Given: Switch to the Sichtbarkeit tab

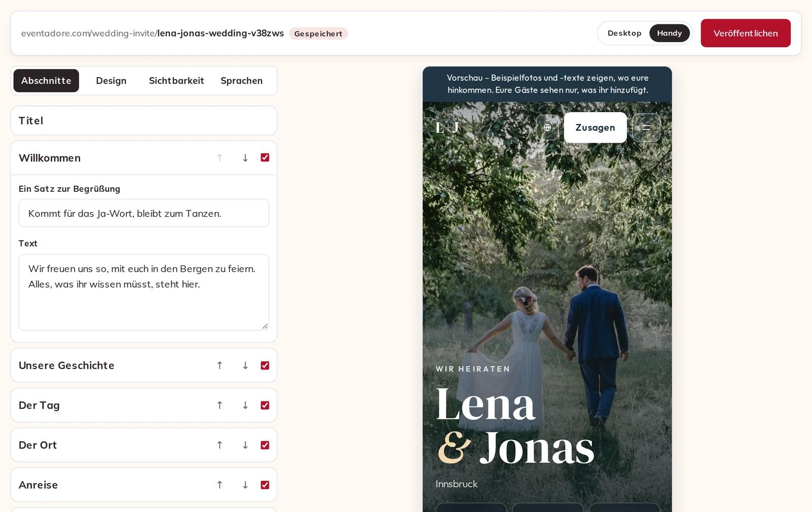Looking at the screenshot, I should [x=176, y=81].
